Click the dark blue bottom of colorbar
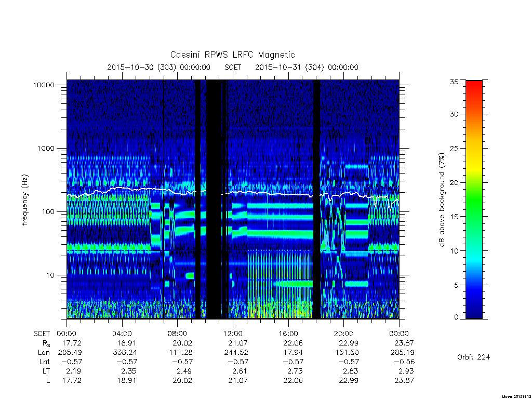Screen dimensions: 532x399 click(x=474, y=311)
